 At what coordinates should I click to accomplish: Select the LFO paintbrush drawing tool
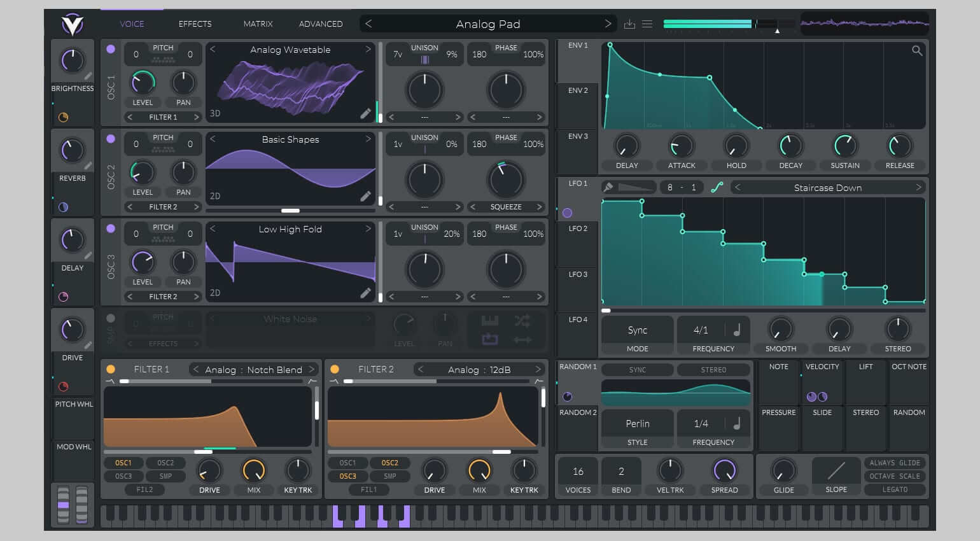coord(609,187)
